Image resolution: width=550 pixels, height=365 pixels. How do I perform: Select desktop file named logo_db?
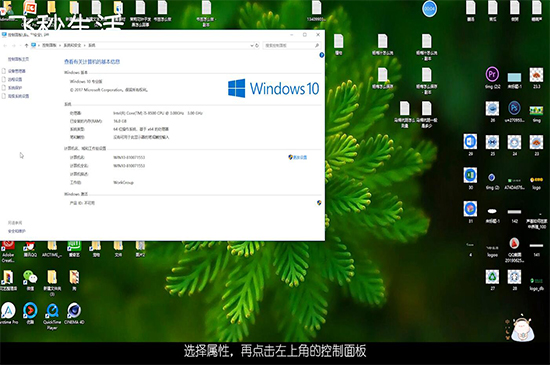point(536,284)
